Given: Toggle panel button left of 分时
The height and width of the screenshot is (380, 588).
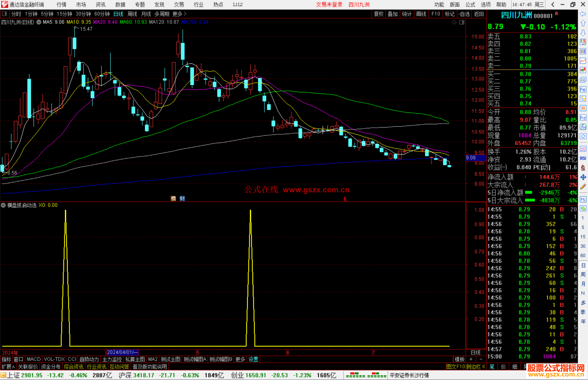Looking at the screenshot, I should click(x=4, y=14).
